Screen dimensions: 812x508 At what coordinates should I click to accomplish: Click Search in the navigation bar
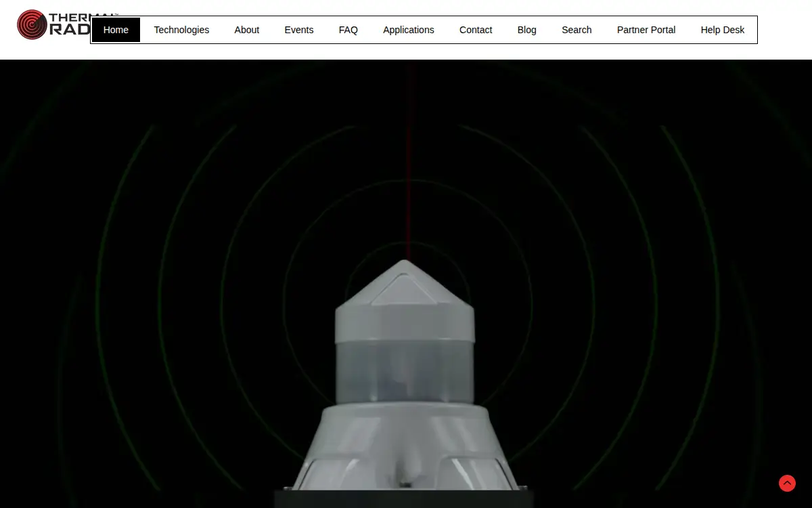point(577,30)
